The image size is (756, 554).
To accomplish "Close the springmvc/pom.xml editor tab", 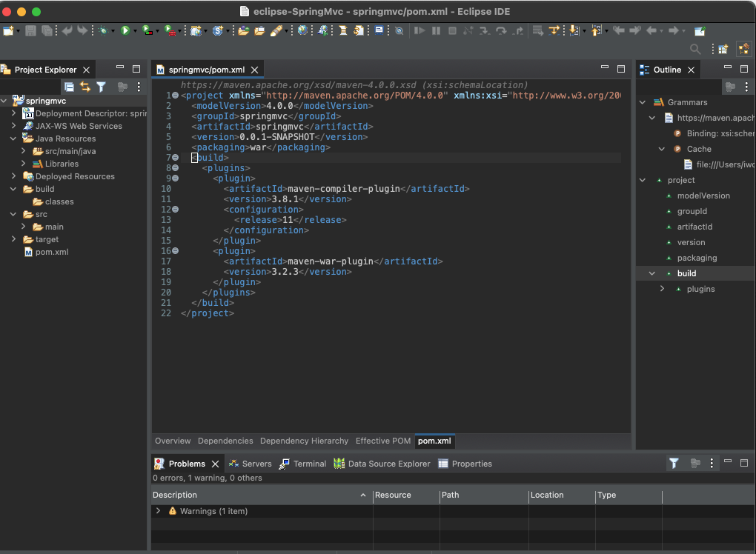I will (x=255, y=70).
